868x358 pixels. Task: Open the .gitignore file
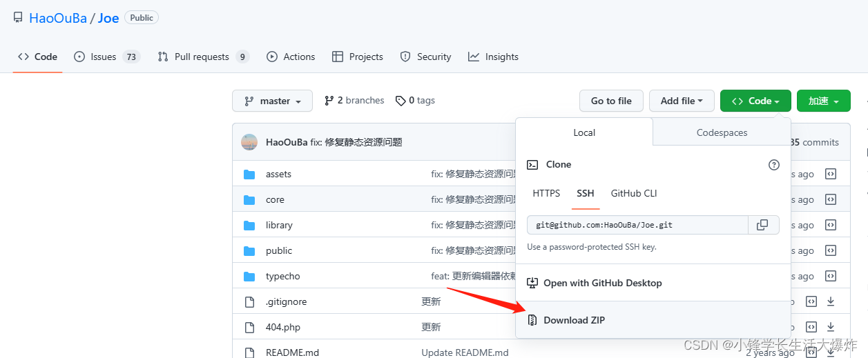tap(286, 301)
